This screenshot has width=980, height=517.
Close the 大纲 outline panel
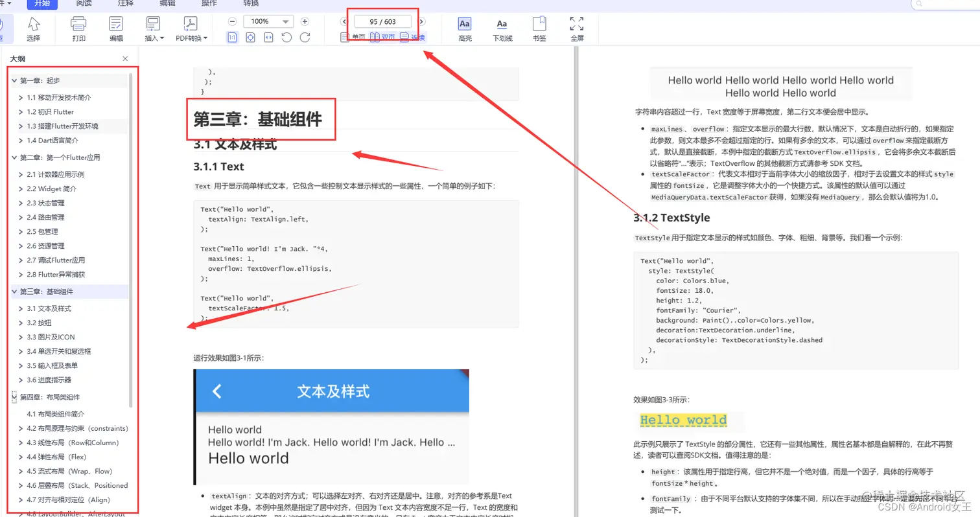tap(125, 58)
